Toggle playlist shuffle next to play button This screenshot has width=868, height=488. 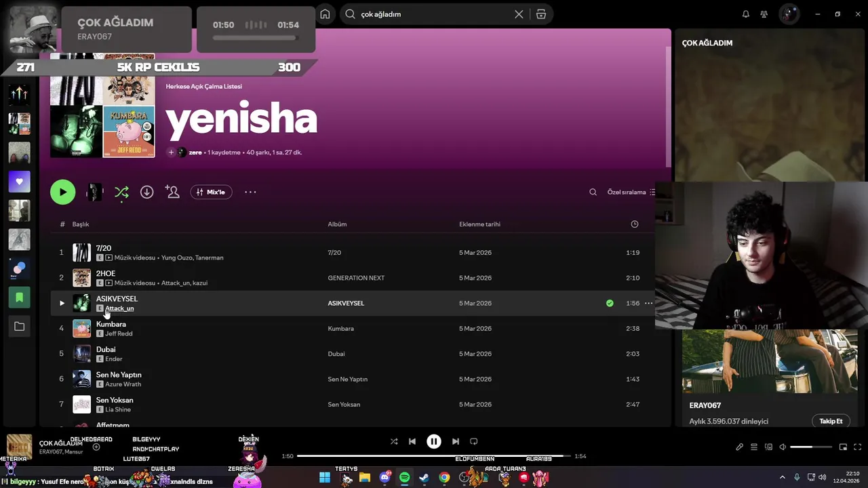click(x=121, y=192)
